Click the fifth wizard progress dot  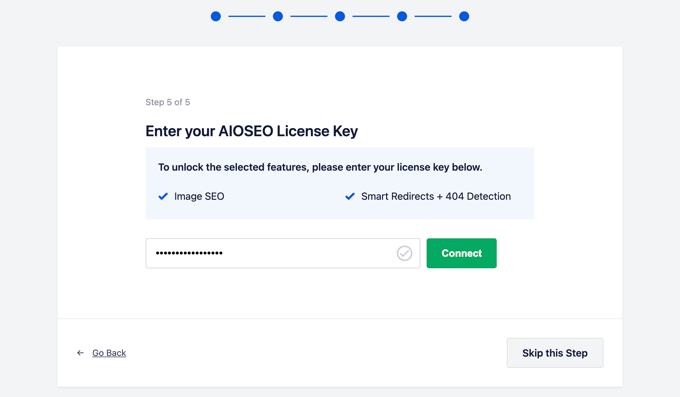click(464, 16)
